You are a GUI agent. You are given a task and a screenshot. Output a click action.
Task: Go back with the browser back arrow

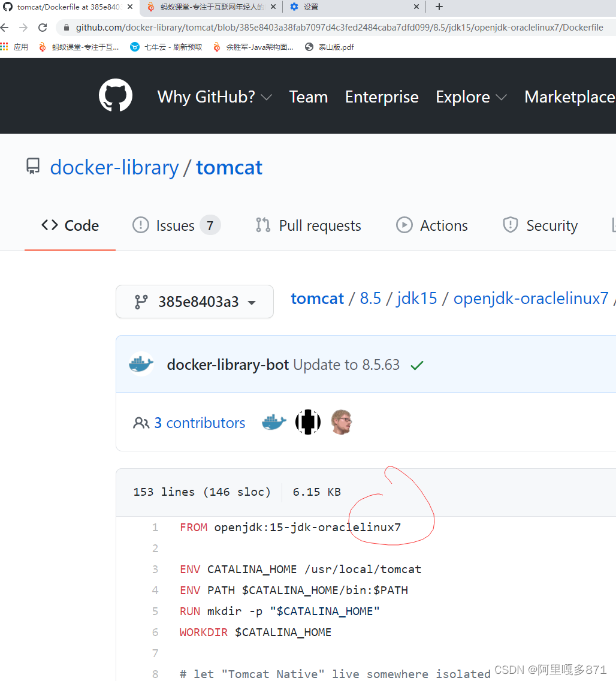pos(5,28)
